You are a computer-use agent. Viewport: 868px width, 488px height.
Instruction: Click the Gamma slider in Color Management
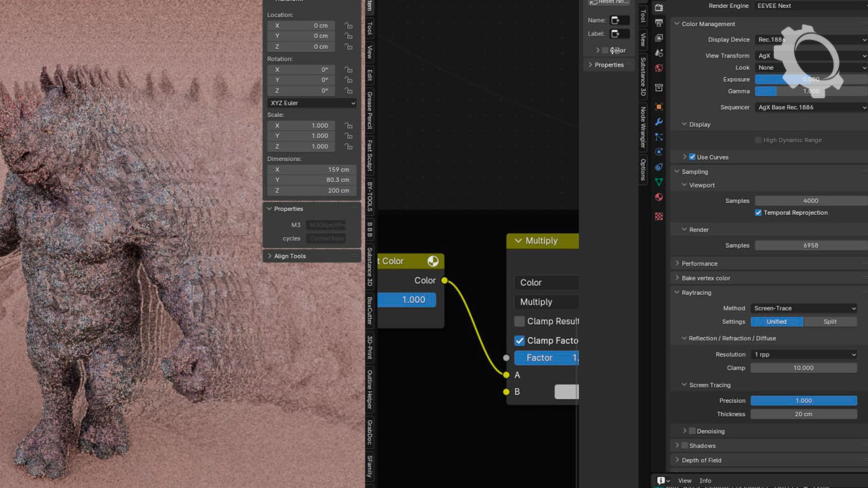[x=810, y=91]
